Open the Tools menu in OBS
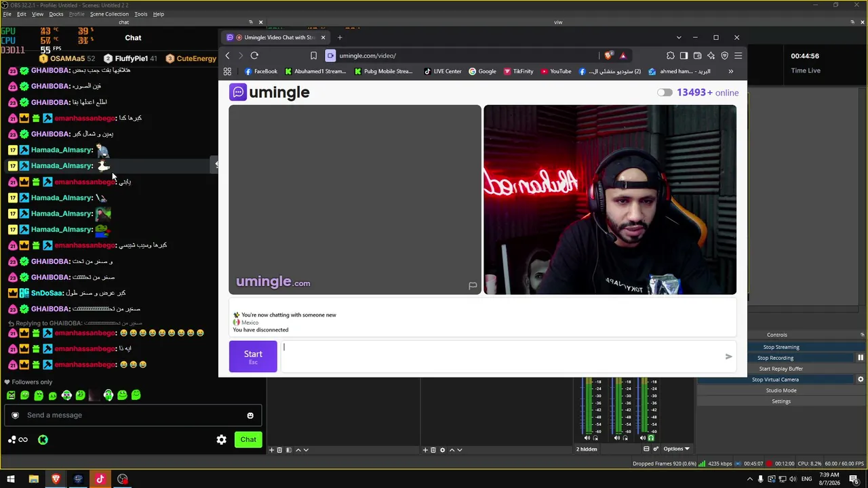This screenshot has height=488, width=868. click(141, 14)
